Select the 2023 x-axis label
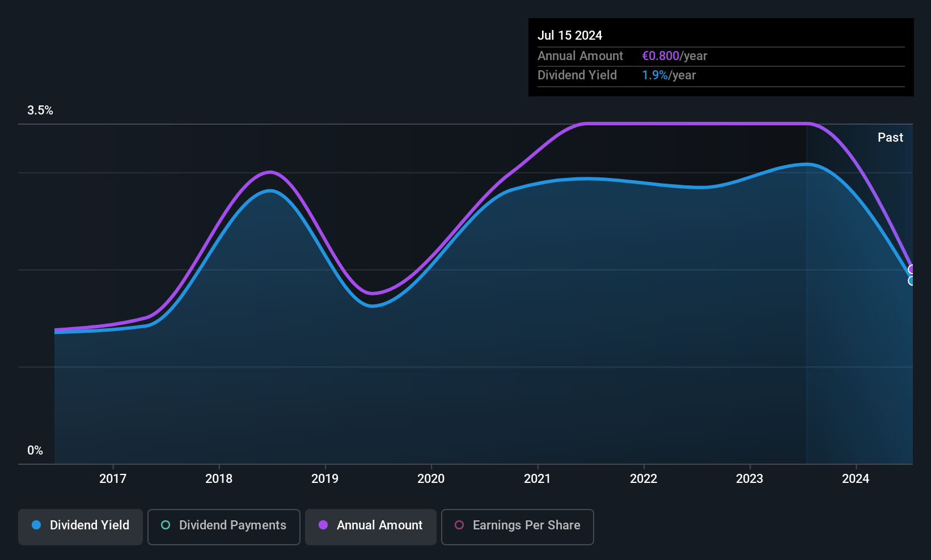Screen dimensions: 931x560 [x=750, y=478]
